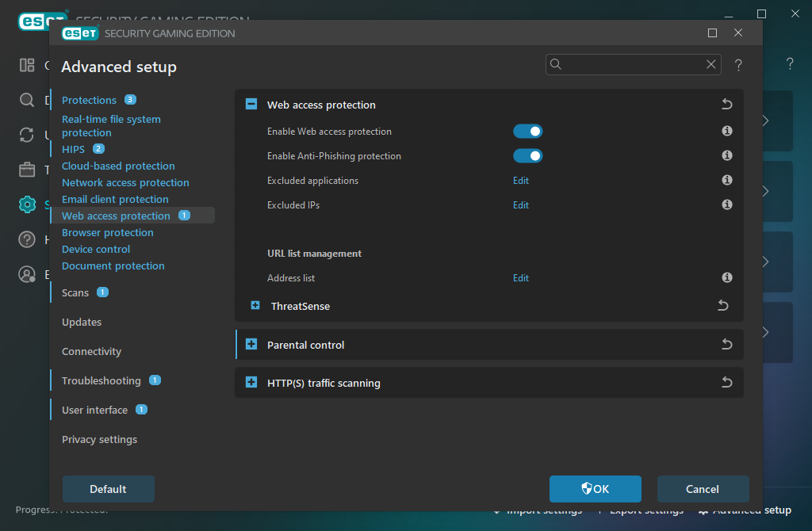
Task: Edit the URL Address list
Action: (x=520, y=278)
